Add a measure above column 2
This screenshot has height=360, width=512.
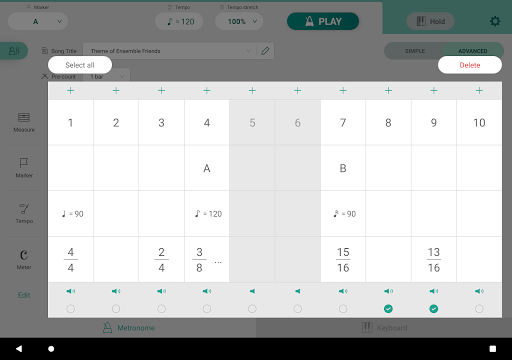pyautogui.click(x=116, y=90)
